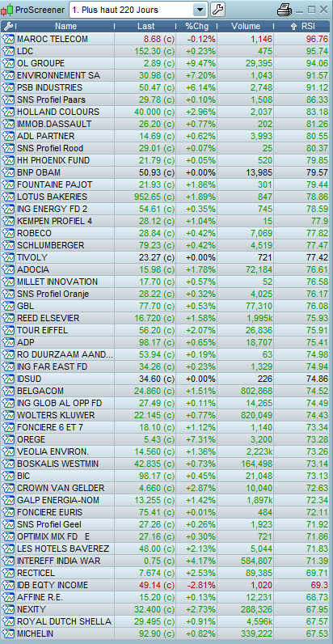Open chart icon for ADOCIA
The image size is (333, 644).
(x=8, y=270)
